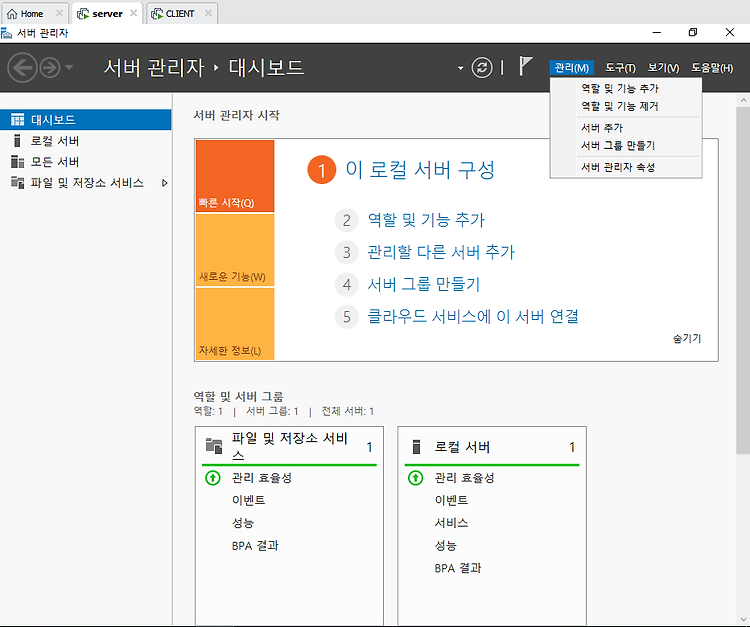This screenshot has height=627, width=750.
Task: Expand 파일 및 저장소 서비스 sidebar arrow
Action: (165, 183)
